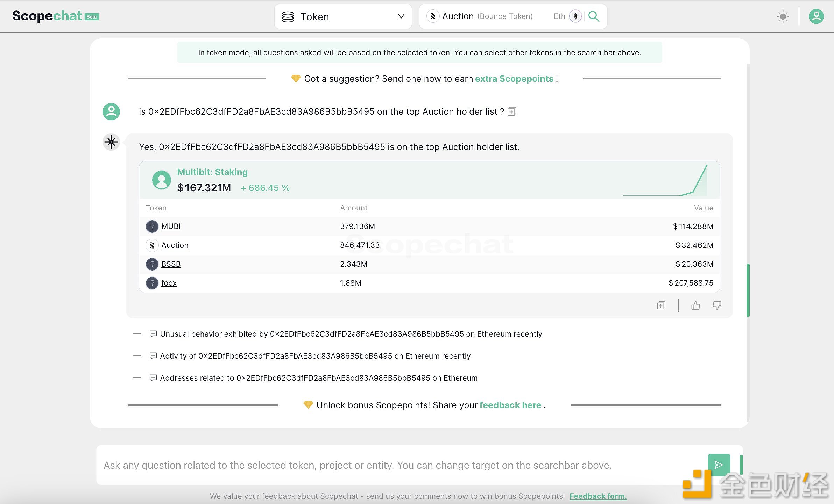
Task: Click the Ethereum chain icon
Action: pyautogui.click(x=575, y=16)
